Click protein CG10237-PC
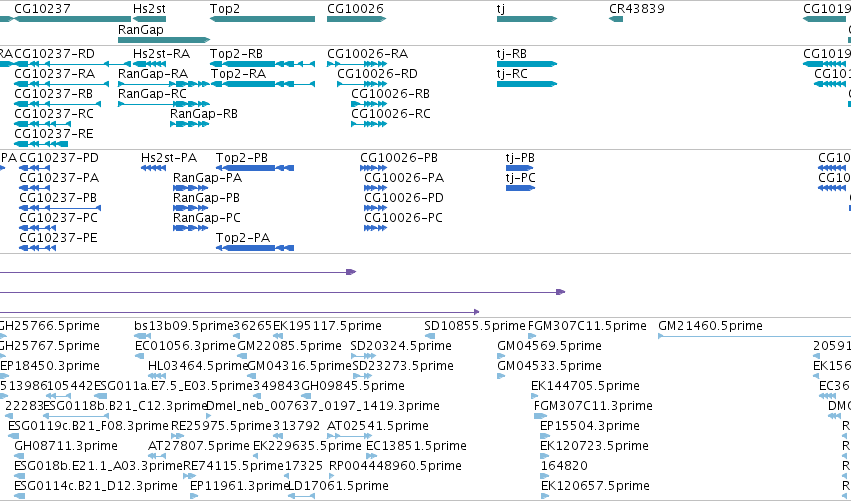 (x=58, y=218)
